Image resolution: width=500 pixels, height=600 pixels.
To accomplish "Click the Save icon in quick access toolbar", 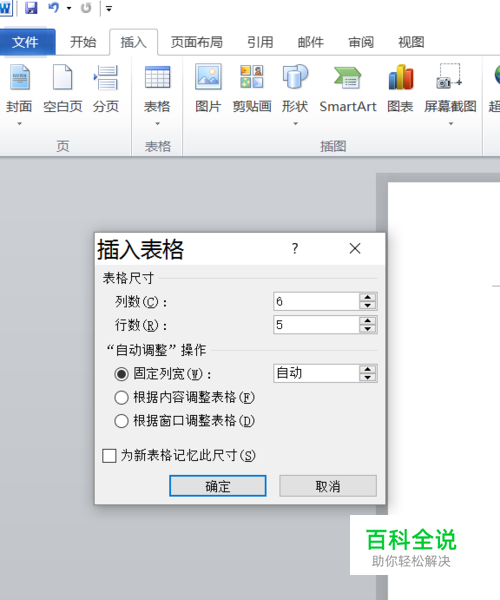I will tap(31, 8).
